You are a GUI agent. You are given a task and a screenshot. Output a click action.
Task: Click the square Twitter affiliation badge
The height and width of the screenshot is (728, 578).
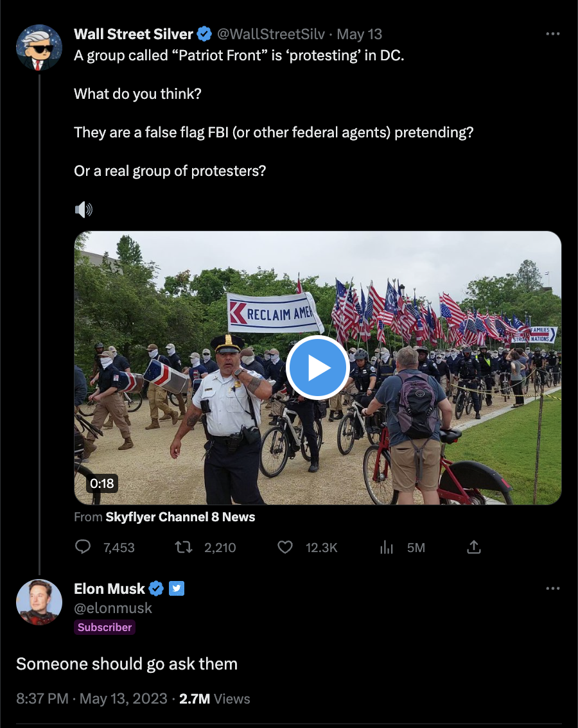point(177,588)
